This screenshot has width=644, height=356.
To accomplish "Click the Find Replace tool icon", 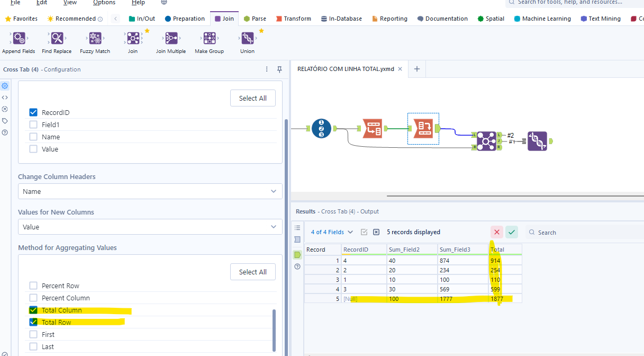I will [x=56, y=38].
